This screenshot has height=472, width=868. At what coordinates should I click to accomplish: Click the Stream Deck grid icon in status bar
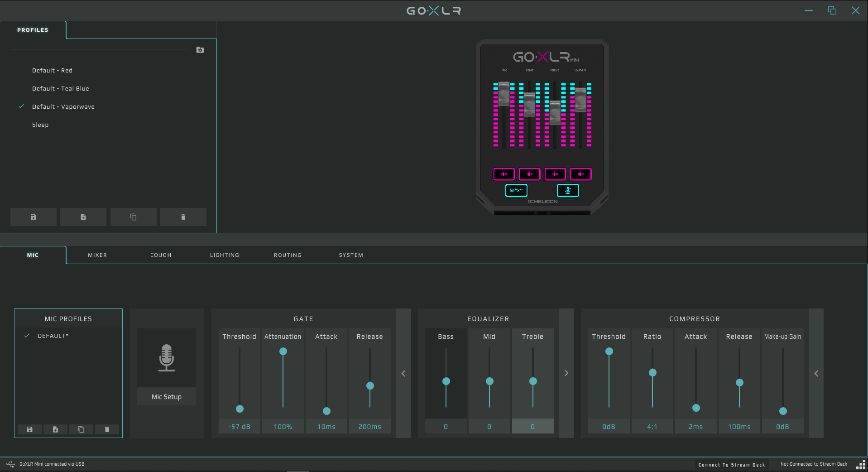pos(860,464)
